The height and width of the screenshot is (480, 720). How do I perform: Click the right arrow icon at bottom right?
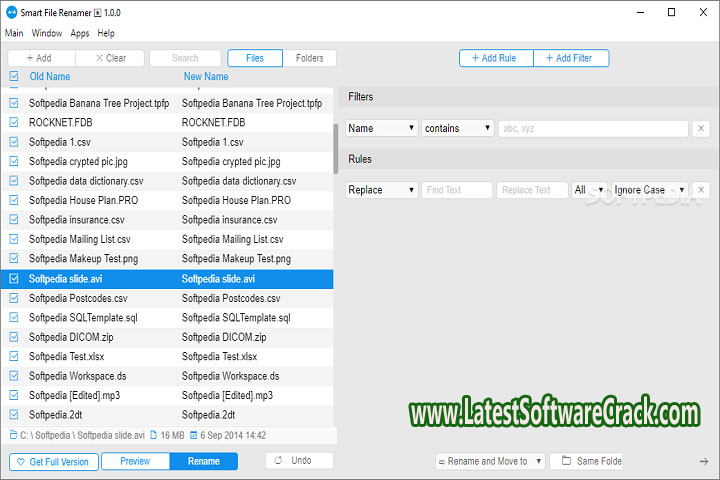704,461
